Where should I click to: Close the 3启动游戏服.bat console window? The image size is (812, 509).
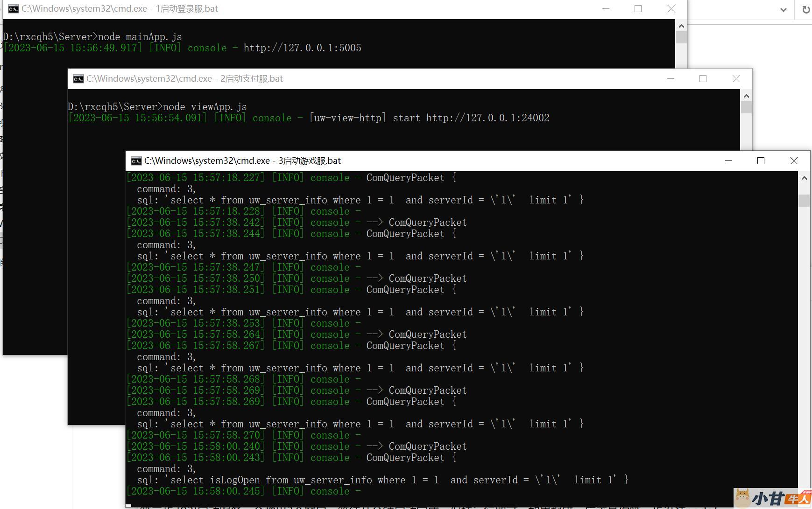(794, 161)
